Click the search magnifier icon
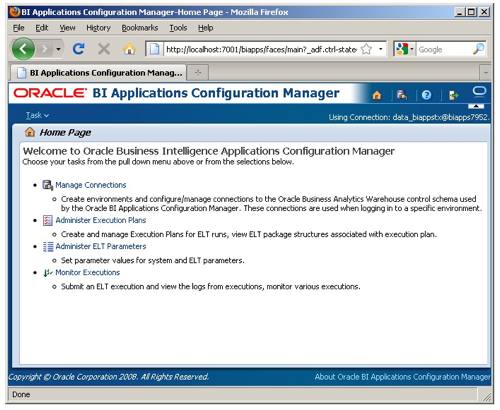This screenshot has height=410, width=500. (479, 49)
